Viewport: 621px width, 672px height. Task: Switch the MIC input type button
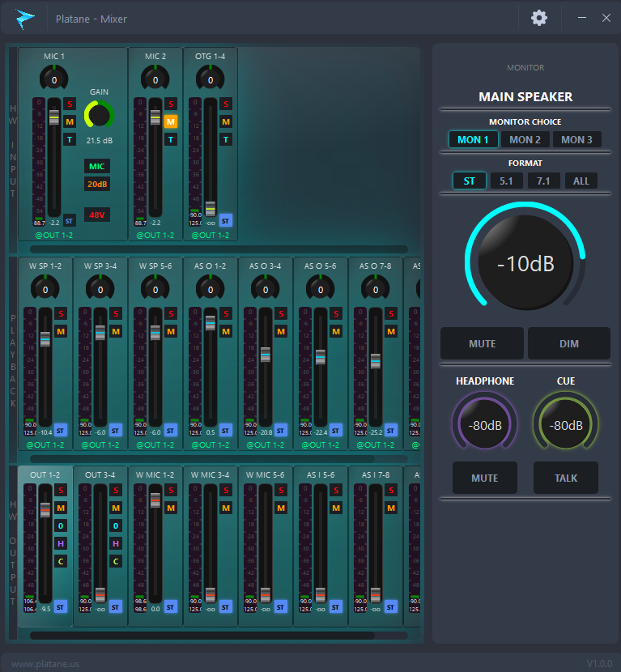coord(97,166)
